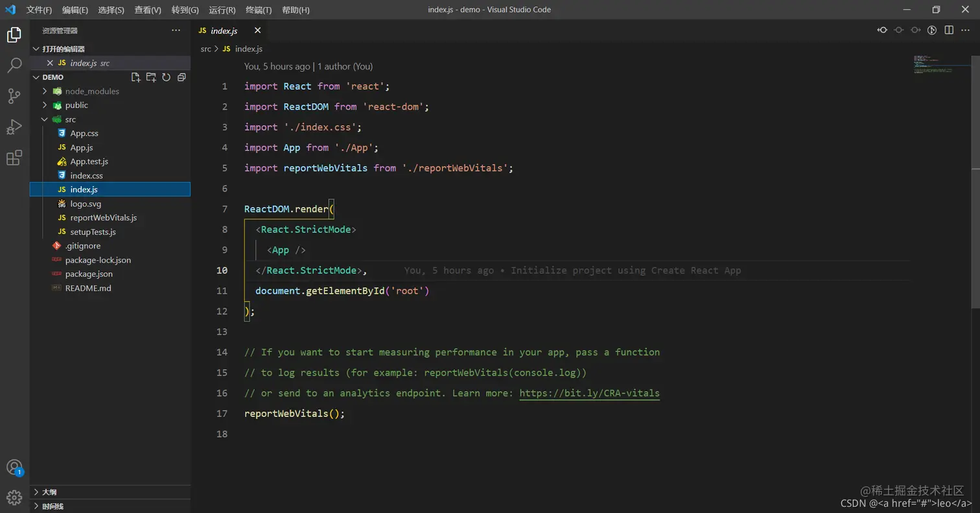Open previous revision GitLens icon

pyautogui.click(x=882, y=30)
